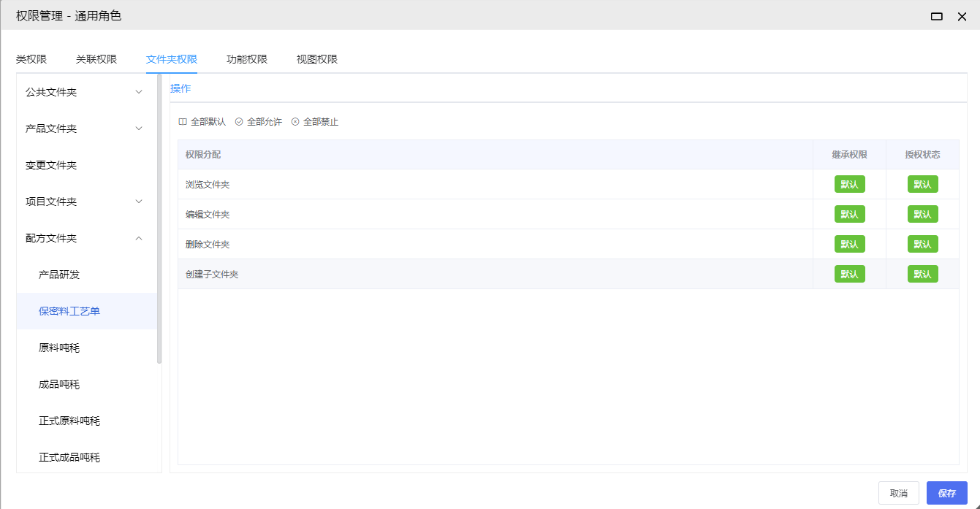Click the 全部禁止 (deny all) cross icon

[295, 122]
